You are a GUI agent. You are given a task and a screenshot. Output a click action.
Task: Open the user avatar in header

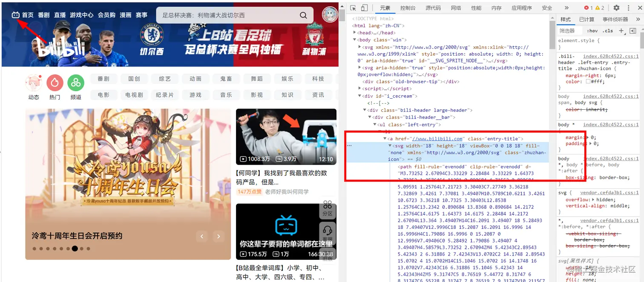click(330, 14)
